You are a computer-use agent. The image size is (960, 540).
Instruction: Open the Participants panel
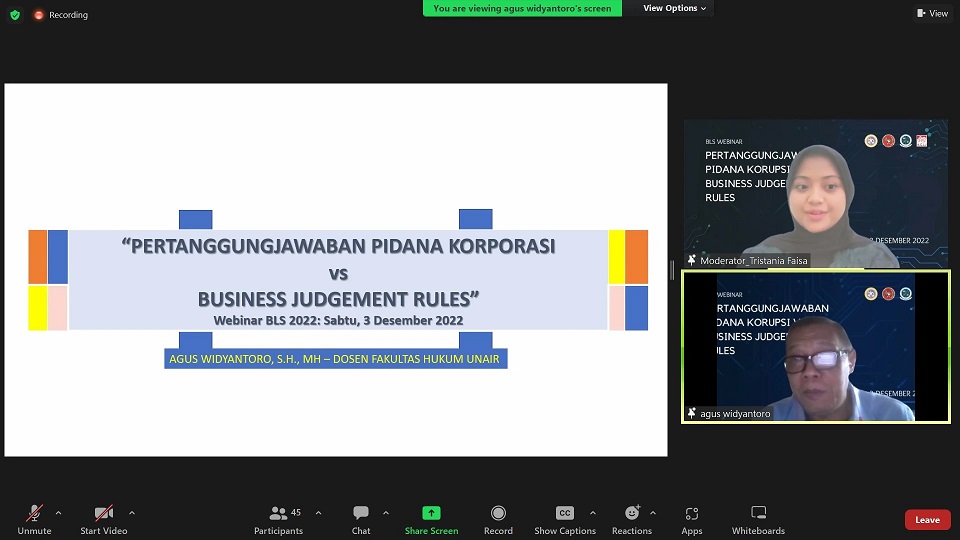click(278, 514)
